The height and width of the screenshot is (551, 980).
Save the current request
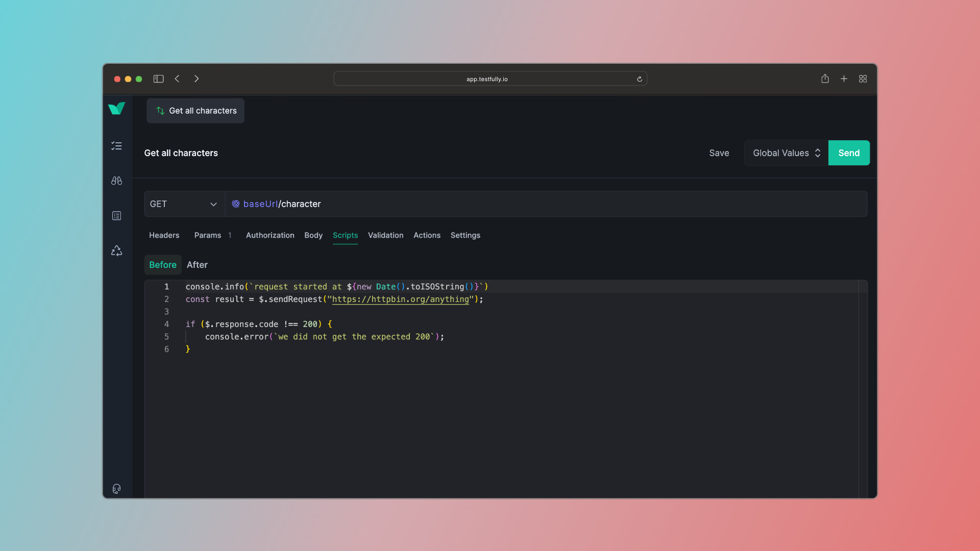719,153
